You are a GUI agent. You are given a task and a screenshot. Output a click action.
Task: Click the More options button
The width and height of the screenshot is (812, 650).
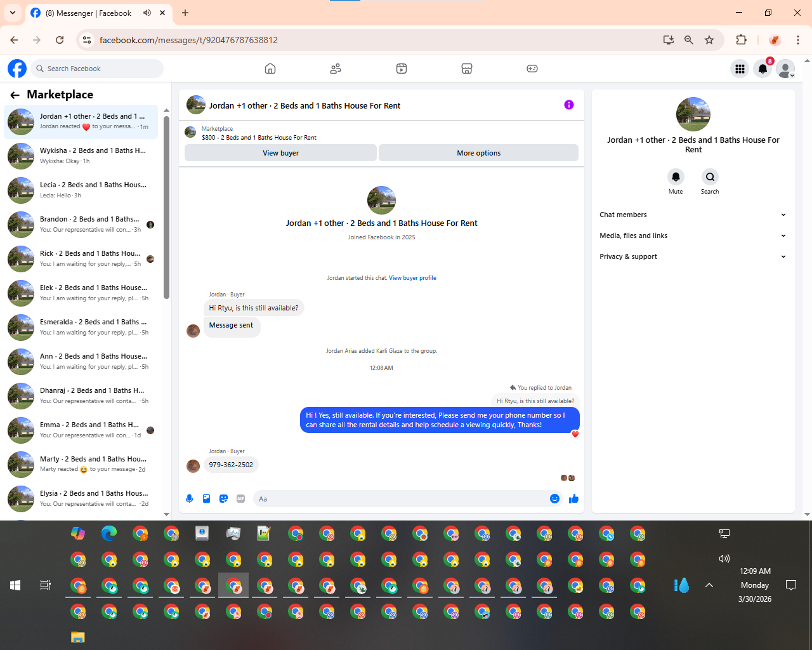pyautogui.click(x=478, y=153)
